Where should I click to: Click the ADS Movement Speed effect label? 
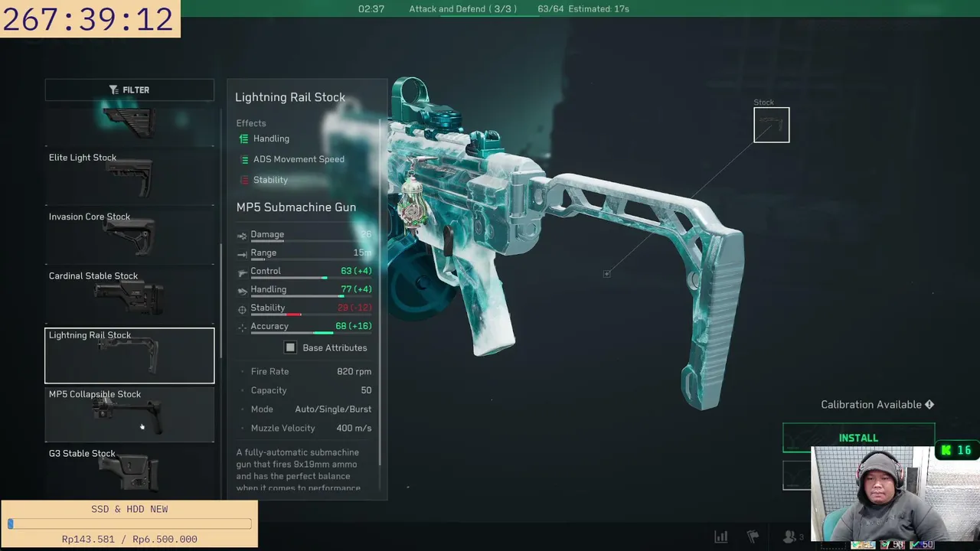pyautogui.click(x=299, y=159)
